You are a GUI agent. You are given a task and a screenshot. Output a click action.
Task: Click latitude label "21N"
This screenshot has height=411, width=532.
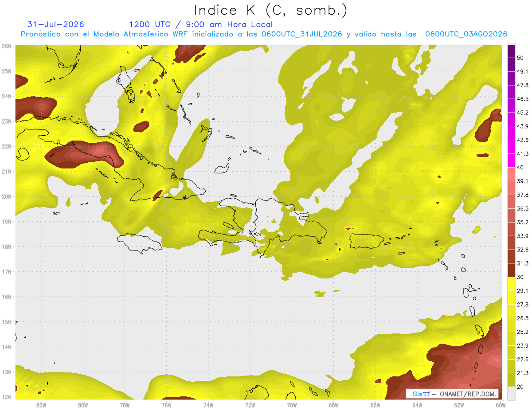point(7,171)
